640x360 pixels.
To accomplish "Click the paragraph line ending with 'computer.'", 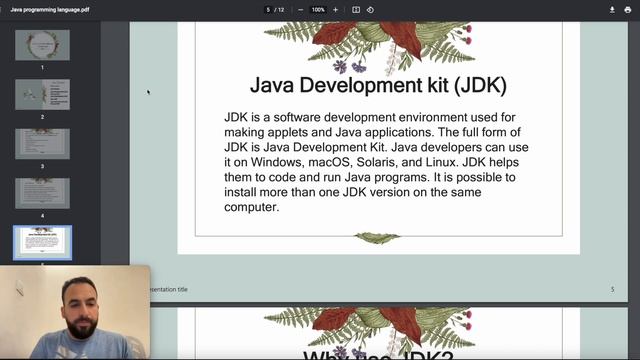I will coord(251,207).
